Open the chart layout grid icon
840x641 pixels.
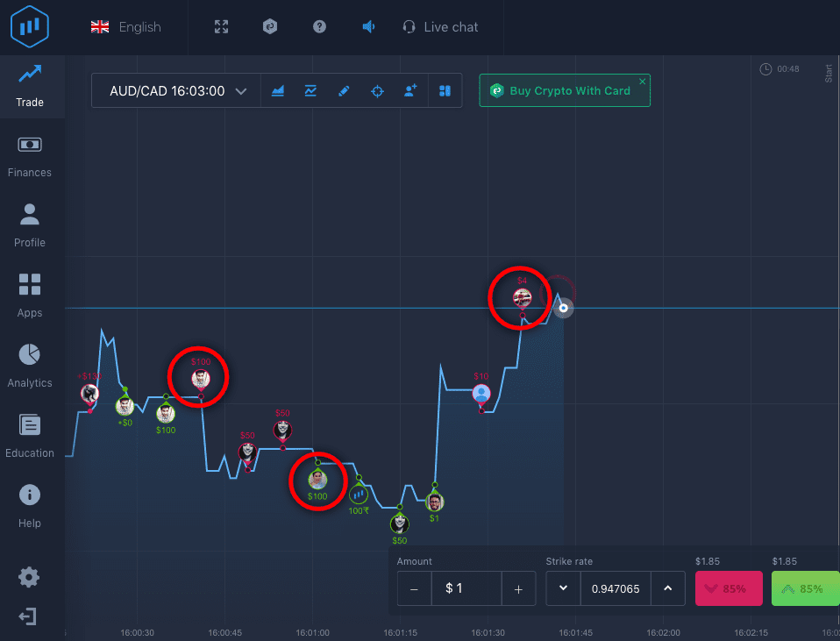coord(445,90)
